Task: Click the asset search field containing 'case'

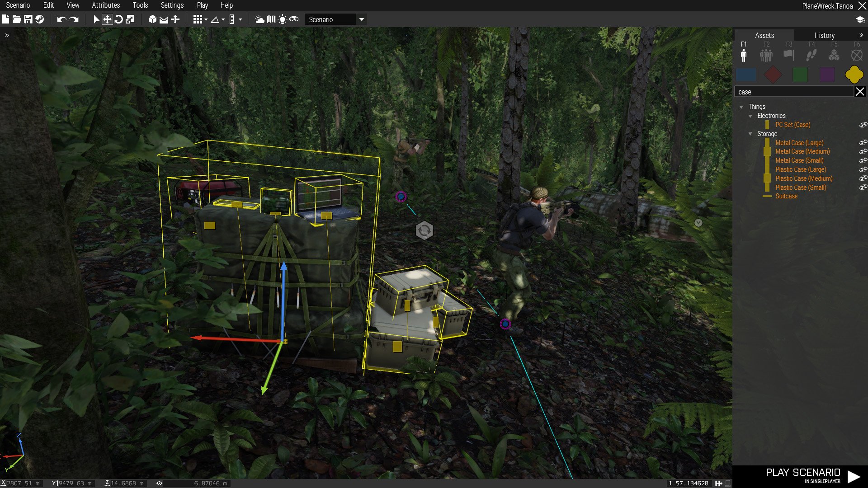Action: point(794,92)
